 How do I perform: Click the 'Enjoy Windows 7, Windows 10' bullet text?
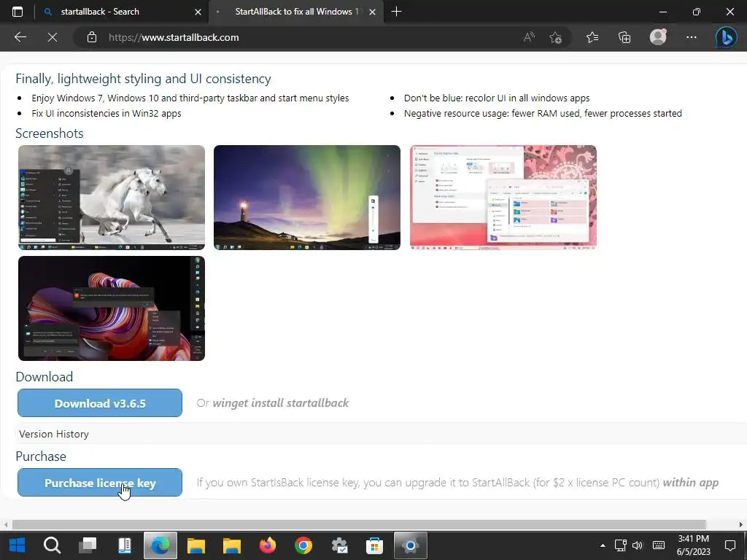190,98
